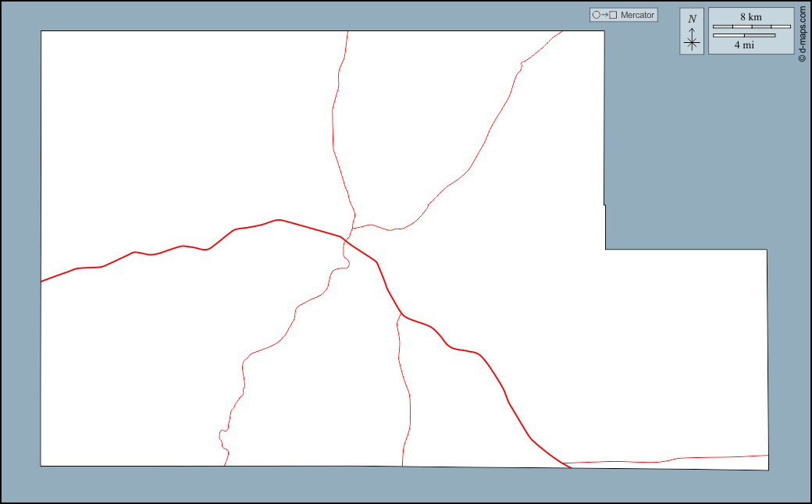Click the Mercator projection label box
812x504 pixels.
coord(624,15)
